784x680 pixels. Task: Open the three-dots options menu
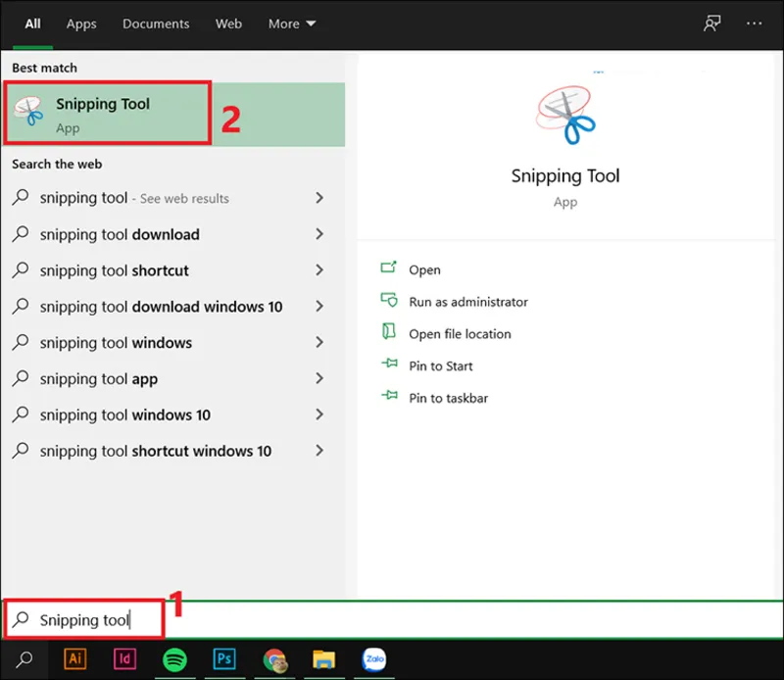pyautogui.click(x=754, y=23)
